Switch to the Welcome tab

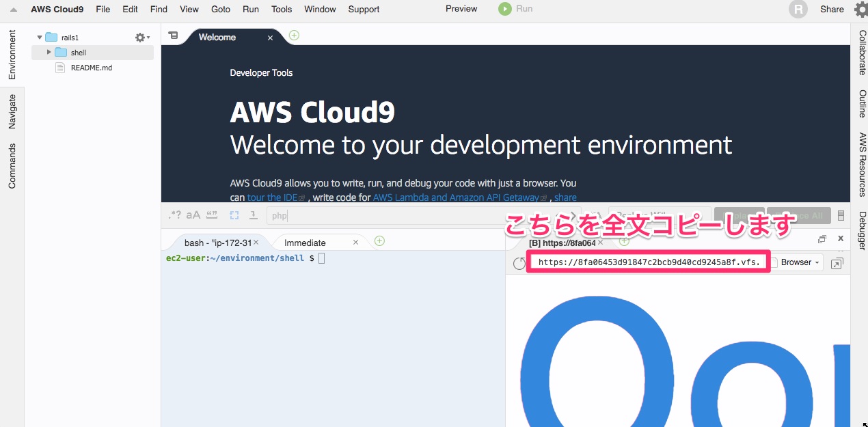pyautogui.click(x=217, y=38)
